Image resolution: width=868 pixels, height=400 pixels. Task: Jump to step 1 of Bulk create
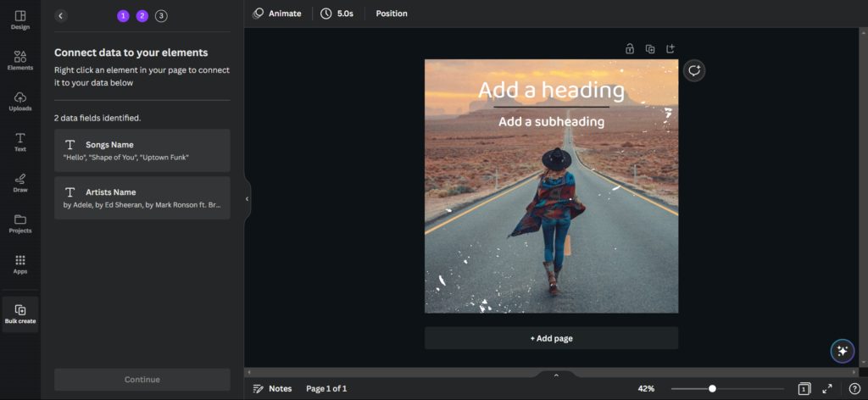(x=123, y=16)
